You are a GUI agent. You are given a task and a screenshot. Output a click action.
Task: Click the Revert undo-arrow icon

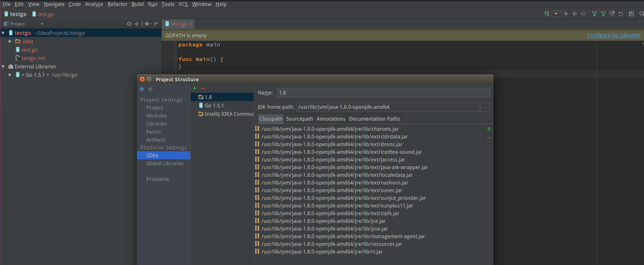pyautogui.click(x=621, y=14)
